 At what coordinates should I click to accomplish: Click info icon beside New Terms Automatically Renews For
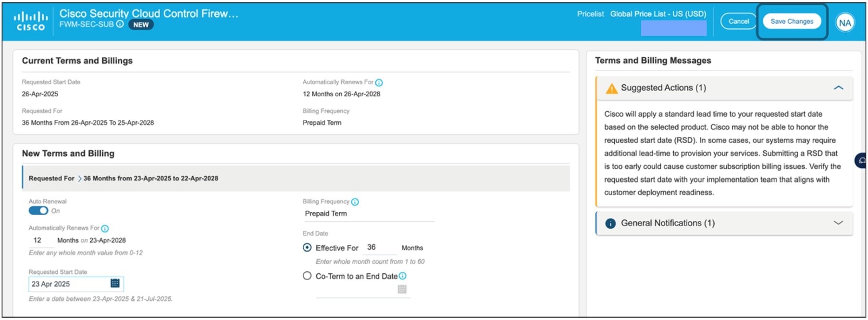click(105, 229)
